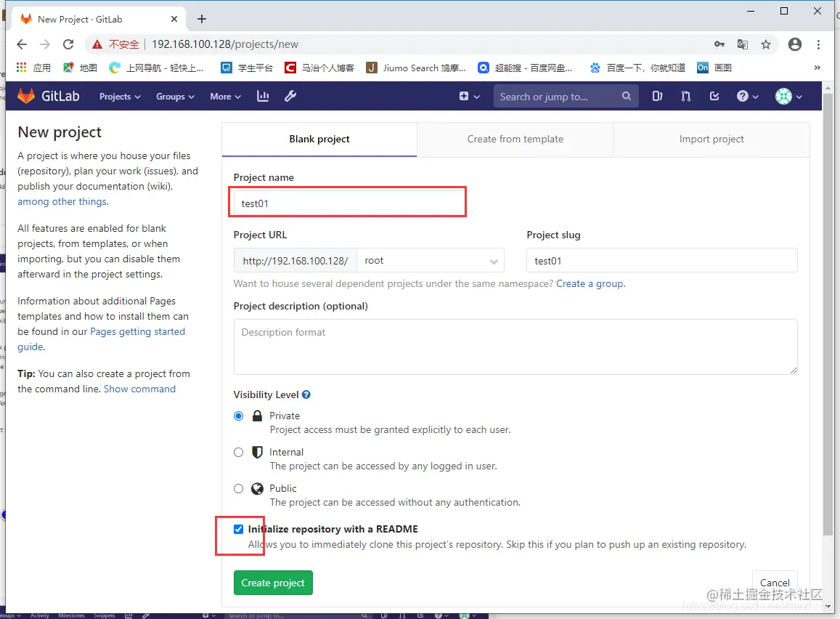Open the activity chart icon in navbar
The height and width of the screenshot is (619, 840).
point(263,96)
